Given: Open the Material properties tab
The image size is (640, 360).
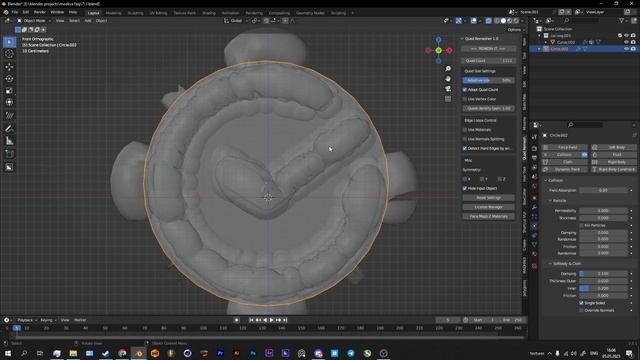Looking at the screenshot, I should [534, 254].
